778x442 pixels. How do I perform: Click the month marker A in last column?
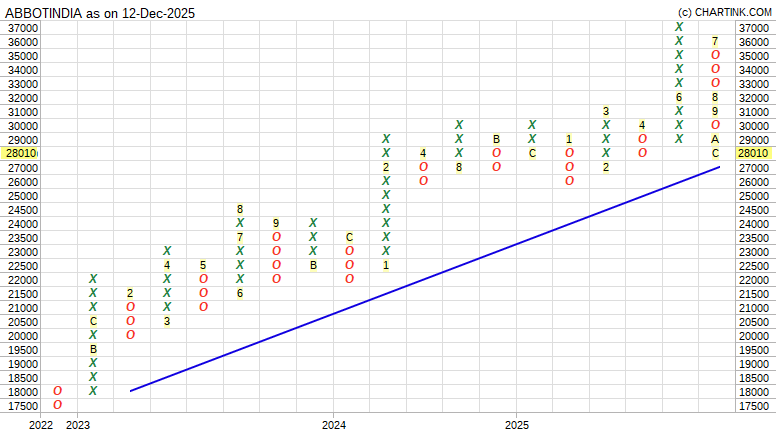[x=715, y=140]
